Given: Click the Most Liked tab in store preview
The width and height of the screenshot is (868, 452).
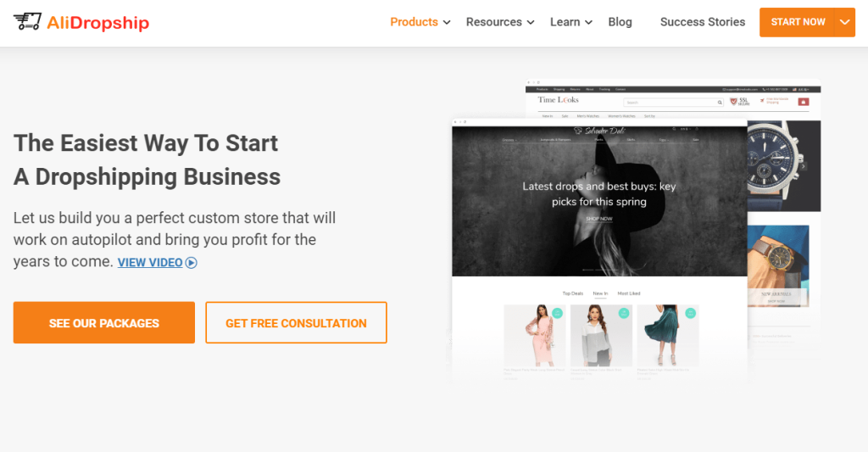Looking at the screenshot, I should click(629, 293).
